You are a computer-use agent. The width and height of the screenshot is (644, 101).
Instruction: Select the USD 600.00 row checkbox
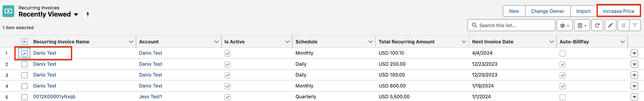pyautogui.click(x=24, y=86)
